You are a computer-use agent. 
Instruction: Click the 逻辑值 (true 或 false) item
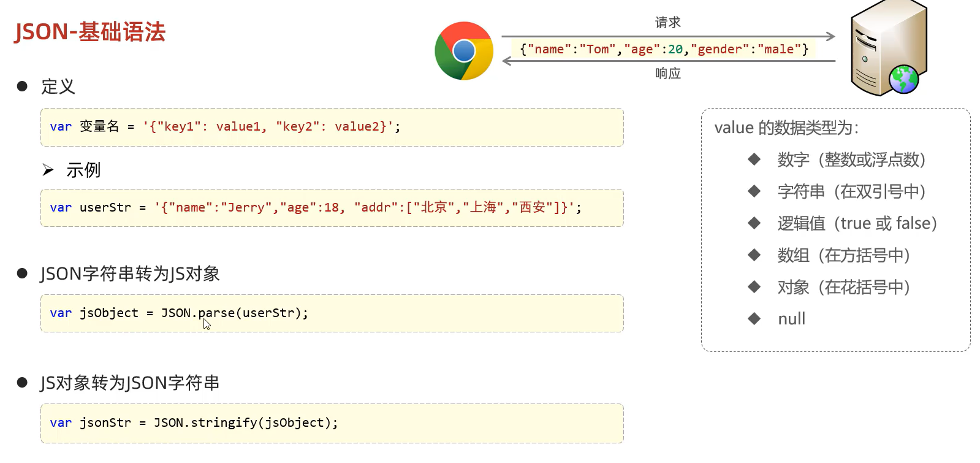pos(857,223)
